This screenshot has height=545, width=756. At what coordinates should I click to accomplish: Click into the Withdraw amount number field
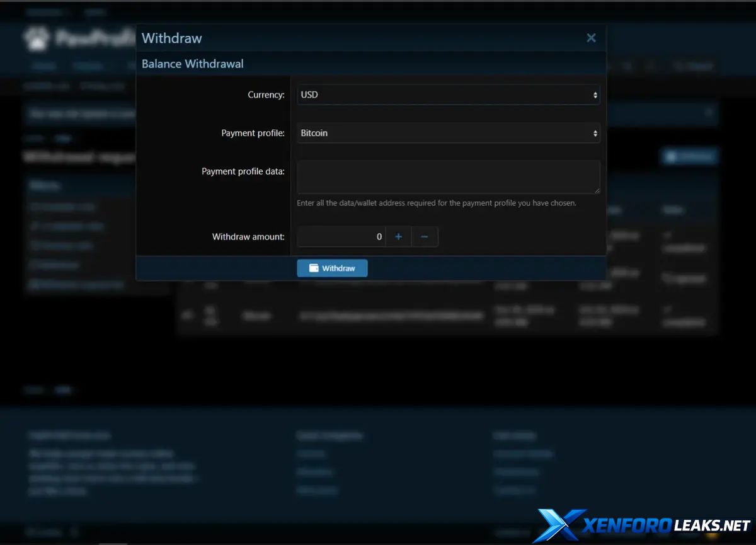click(341, 237)
